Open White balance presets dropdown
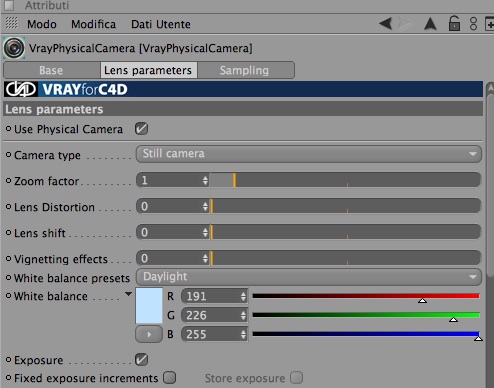The width and height of the screenshot is (494, 388). coord(309,277)
